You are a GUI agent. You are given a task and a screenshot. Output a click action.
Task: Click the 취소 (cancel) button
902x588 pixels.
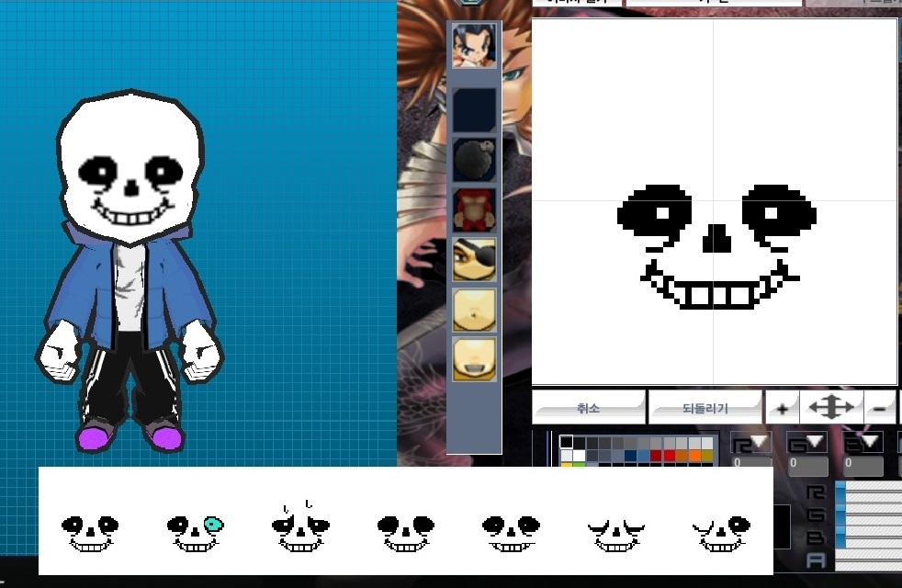click(588, 407)
